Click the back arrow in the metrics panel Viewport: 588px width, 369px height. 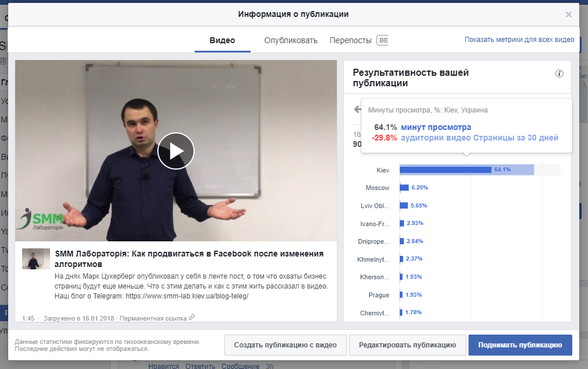point(357,109)
